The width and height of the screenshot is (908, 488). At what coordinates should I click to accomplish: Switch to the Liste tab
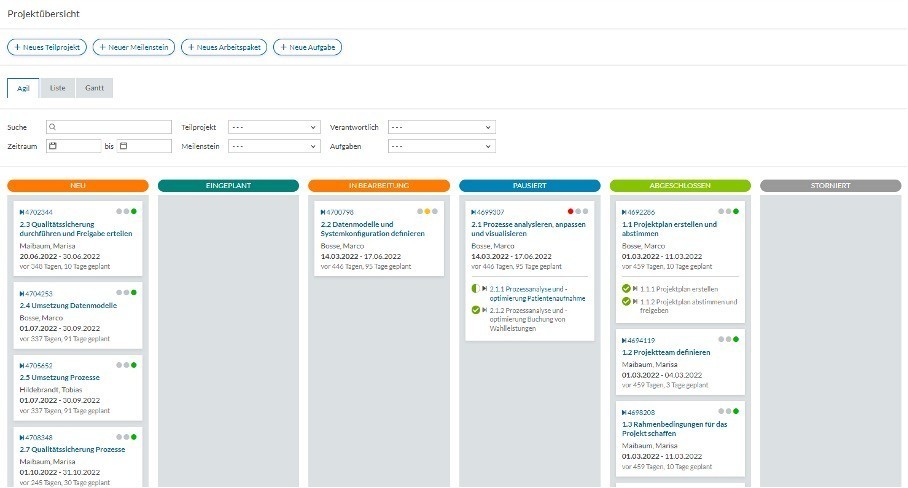coord(57,88)
